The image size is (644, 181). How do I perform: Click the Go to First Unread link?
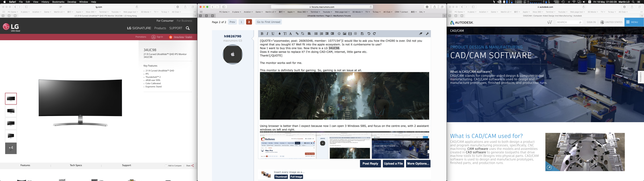pos(269,22)
